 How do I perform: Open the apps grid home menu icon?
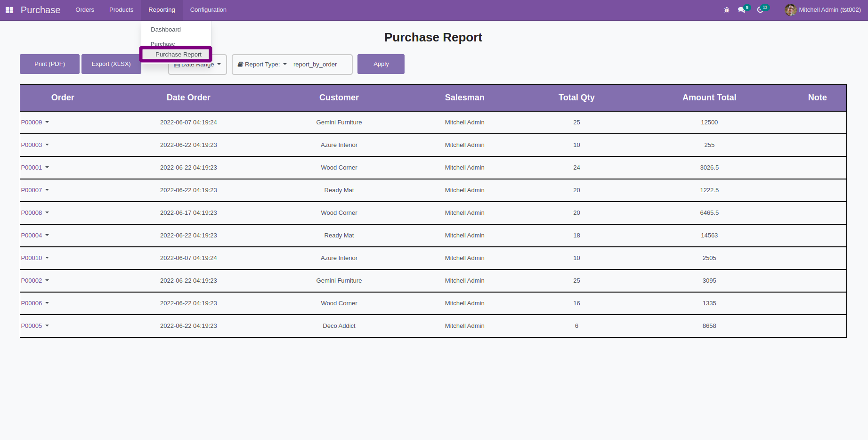click(x=9, y=10)
